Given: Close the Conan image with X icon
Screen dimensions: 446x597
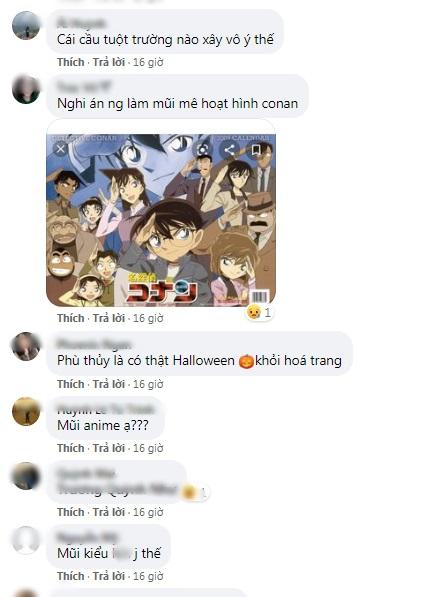Looking at the screenshot, I should tap(61, 149).
